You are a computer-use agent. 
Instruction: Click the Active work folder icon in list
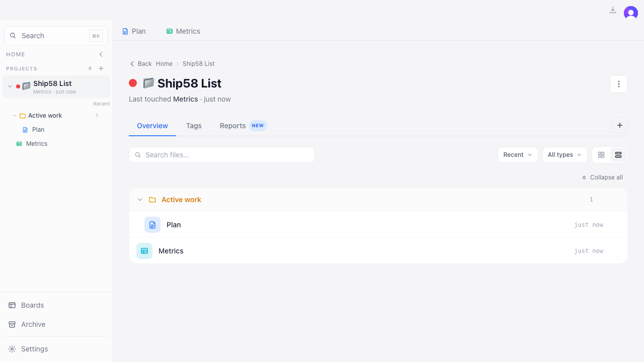pos(152,200)
